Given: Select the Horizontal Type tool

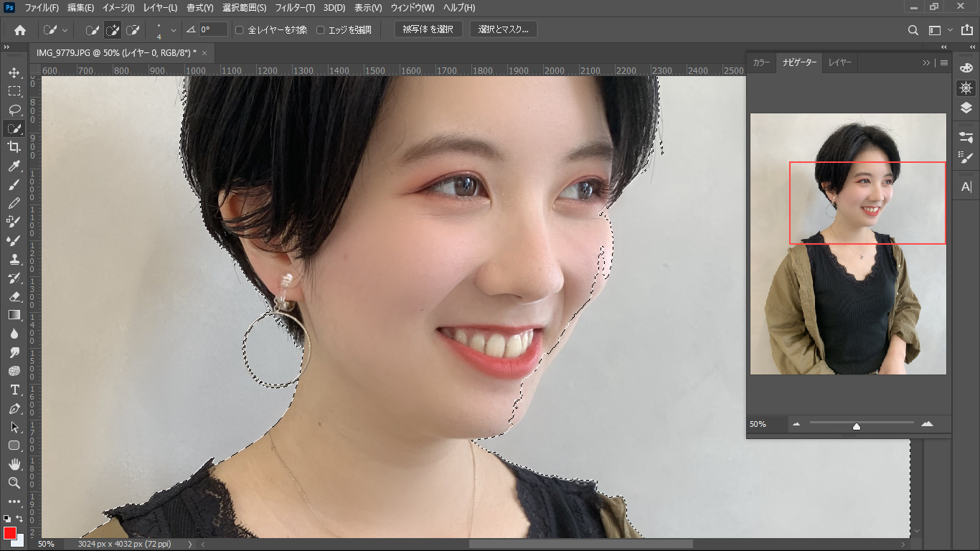Looking at the screenshot, I should tap(14, 390).
